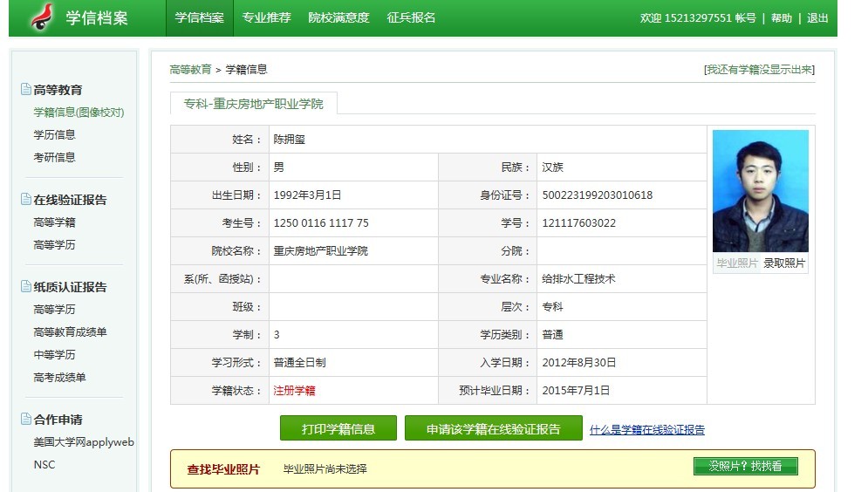
Task: Click the red 注册学籍 status text
Action: tap(294, 391)
